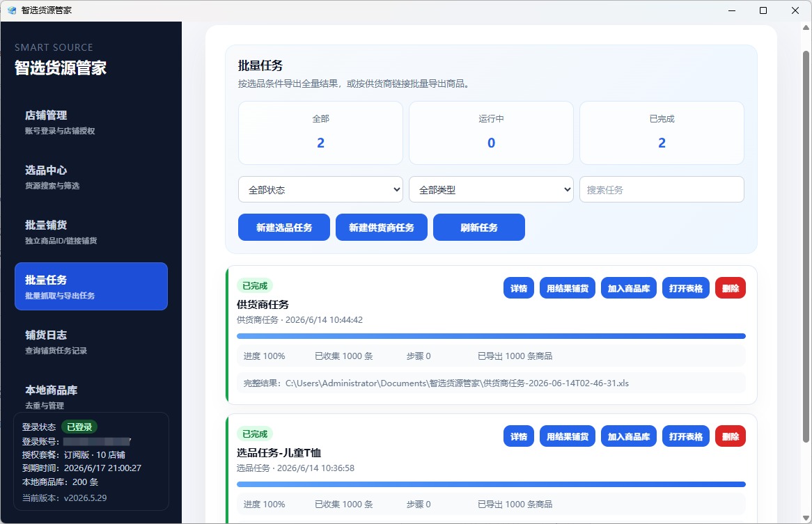Maximize the 智选货源管家 window
Viewport: 812px width, 524px height.
[x=763, y=10]
